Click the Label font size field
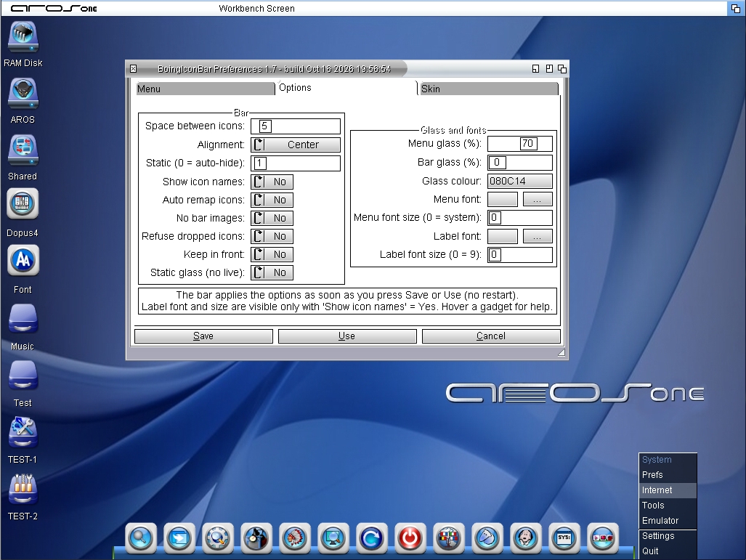Viewport: 746px width, 560px height. click(x=520, y=255)
